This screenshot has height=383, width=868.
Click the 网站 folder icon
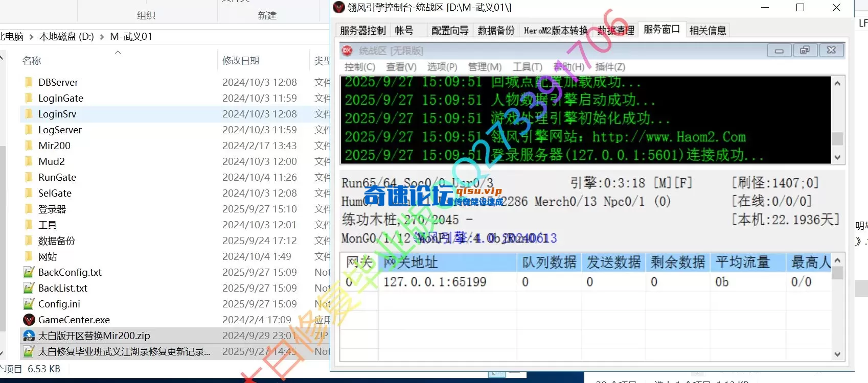(29, 256)
